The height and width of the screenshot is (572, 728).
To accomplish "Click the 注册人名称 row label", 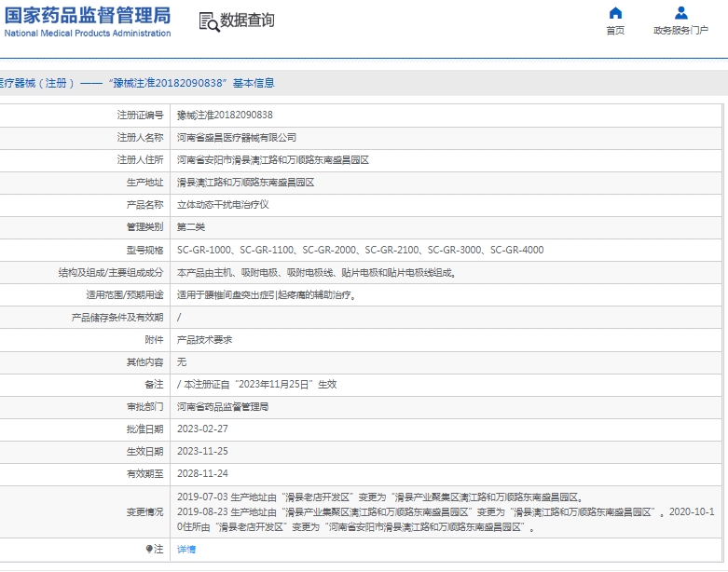I will 140,137.
